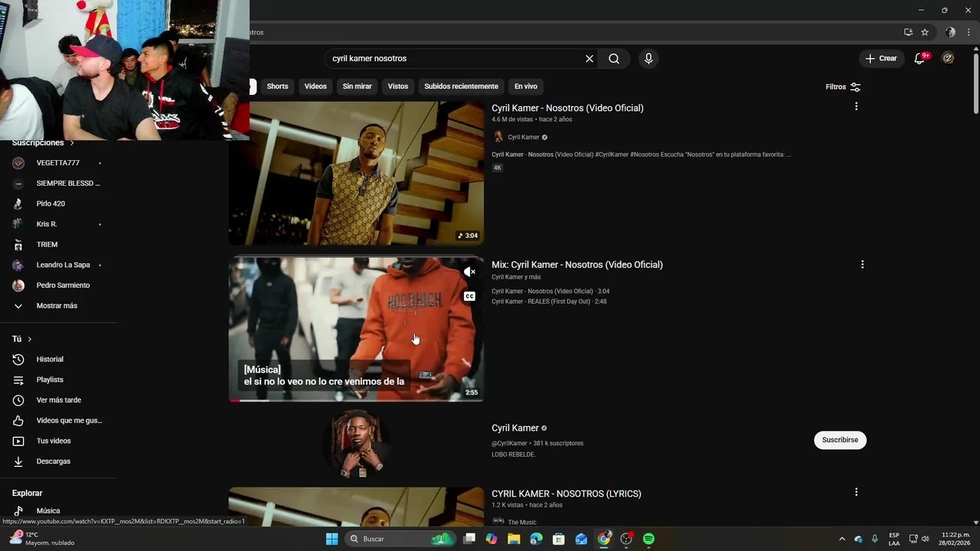Select the En vivo filter chip
The width and height of the screenshot is (980, 551).
(x=526, y=86)
